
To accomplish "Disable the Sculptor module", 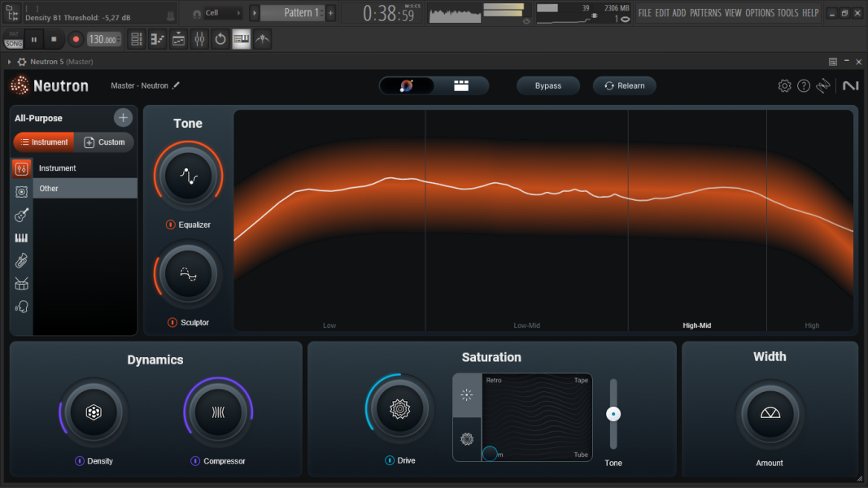I will (x=172, y=323).
